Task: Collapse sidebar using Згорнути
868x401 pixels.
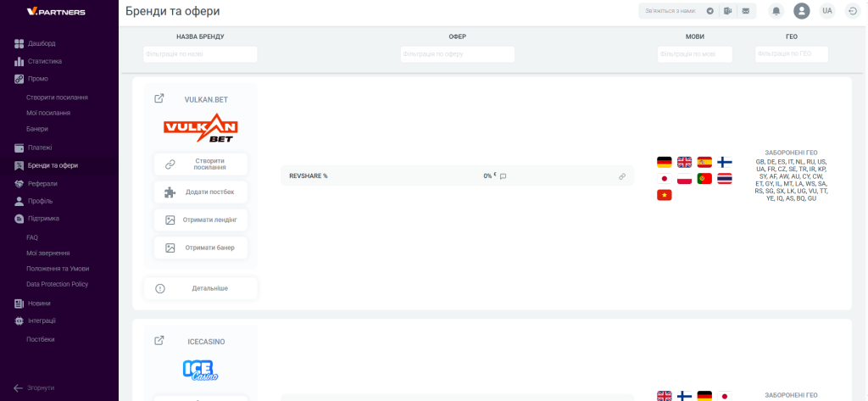Action: (34, 387)
